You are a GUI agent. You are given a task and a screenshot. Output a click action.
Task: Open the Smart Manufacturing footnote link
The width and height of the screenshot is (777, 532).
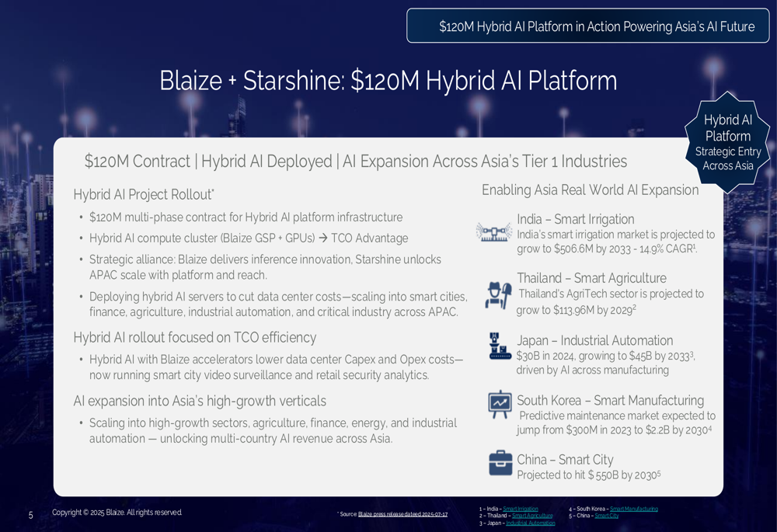pos(634,509)
